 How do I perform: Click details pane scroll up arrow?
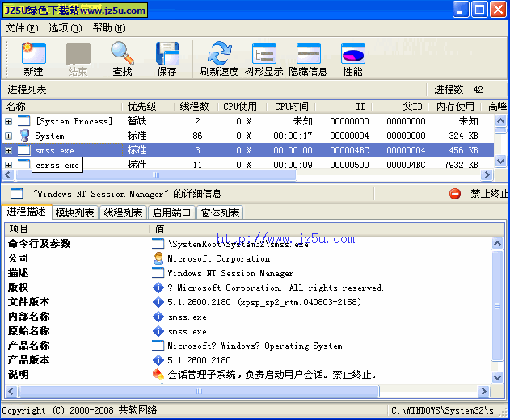(x=497, y=243)
